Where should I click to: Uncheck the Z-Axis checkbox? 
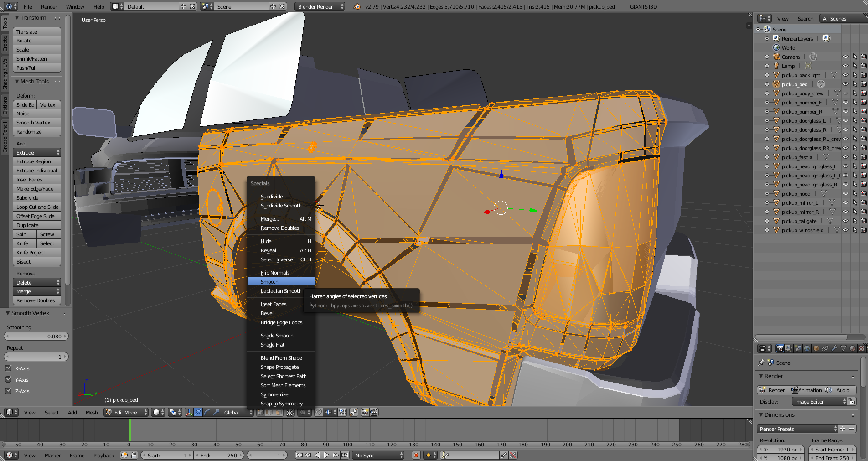[x=8, y=391]
